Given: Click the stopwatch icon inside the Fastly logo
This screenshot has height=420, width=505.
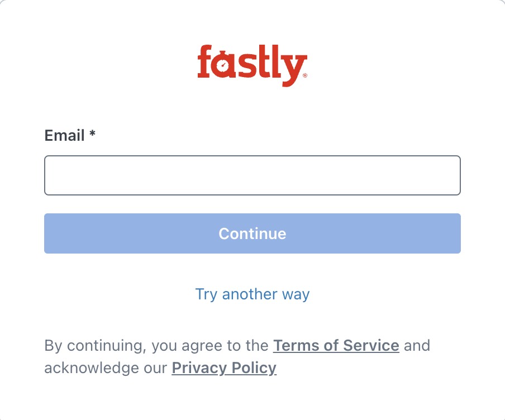Looking at the screenshot, I should click(222, 65).
